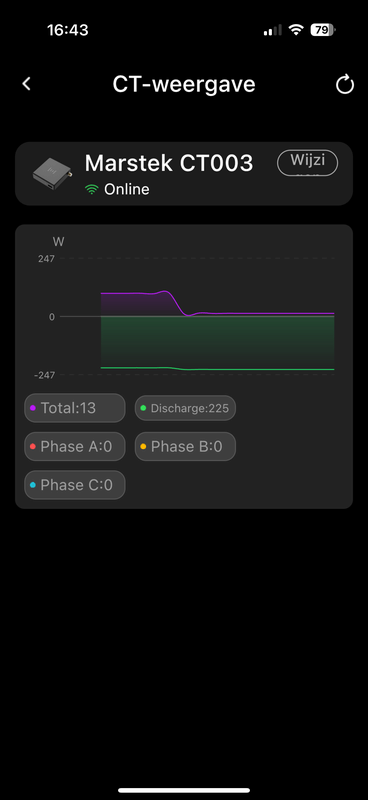Open the Wijzi edit button

[308, 163]
